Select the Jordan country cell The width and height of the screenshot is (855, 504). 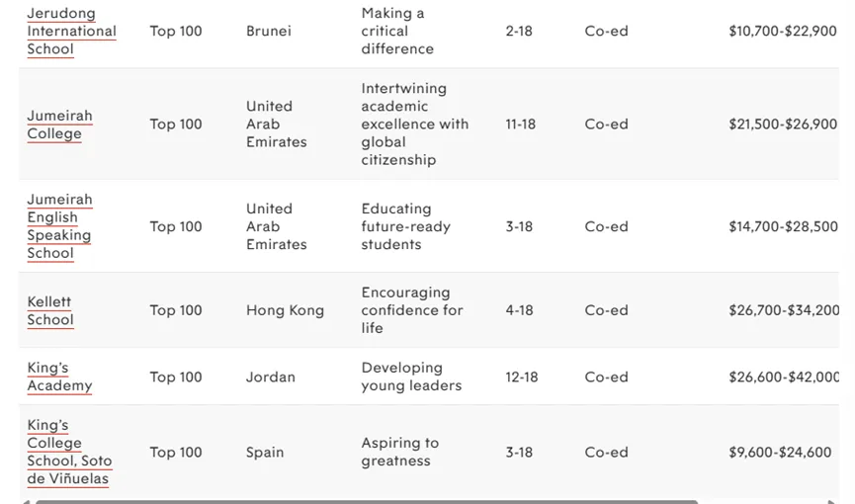tap(271, 377)
